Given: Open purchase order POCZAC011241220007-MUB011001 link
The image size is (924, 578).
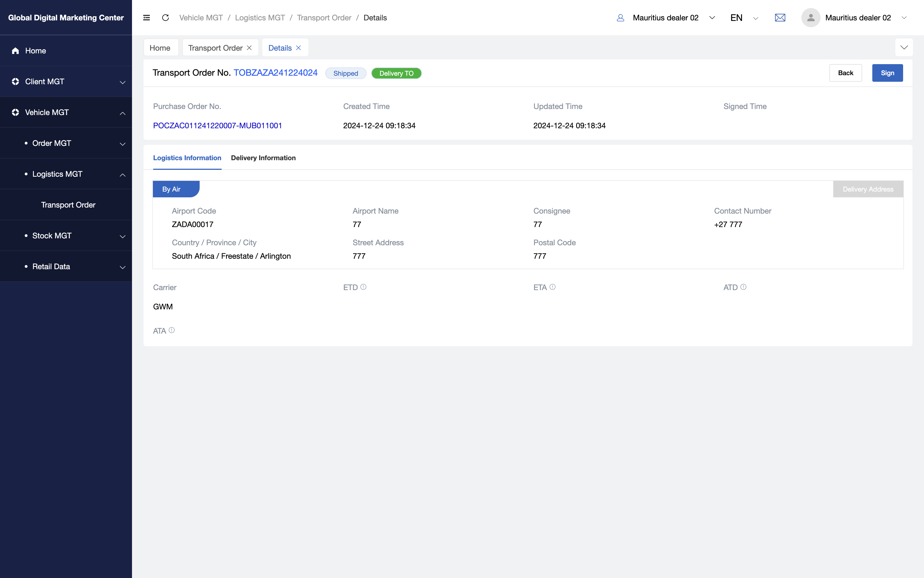Looking at the screenshot, I should [x=217, y=126].
